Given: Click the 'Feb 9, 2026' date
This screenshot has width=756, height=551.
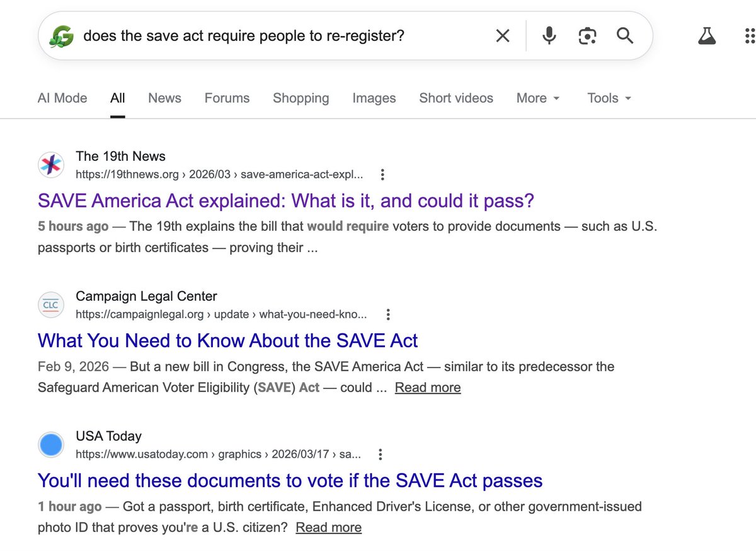Looking at the screenshot, I should (73, 366).
